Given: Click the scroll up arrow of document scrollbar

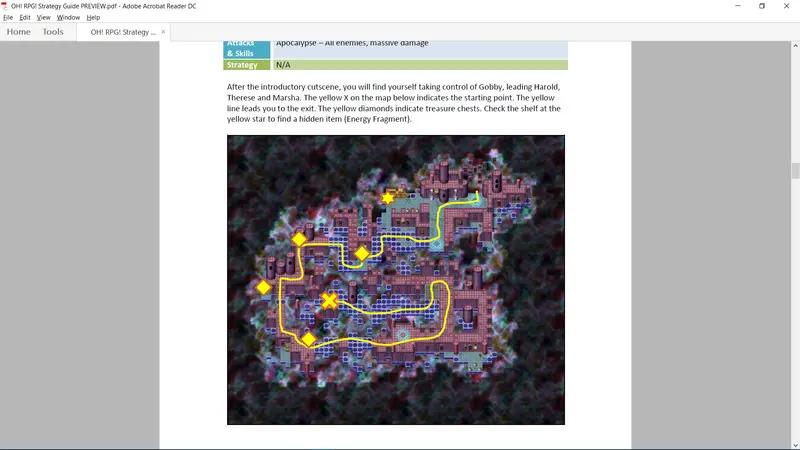Looking at the screenshot, I should click(x=795, y=46).
